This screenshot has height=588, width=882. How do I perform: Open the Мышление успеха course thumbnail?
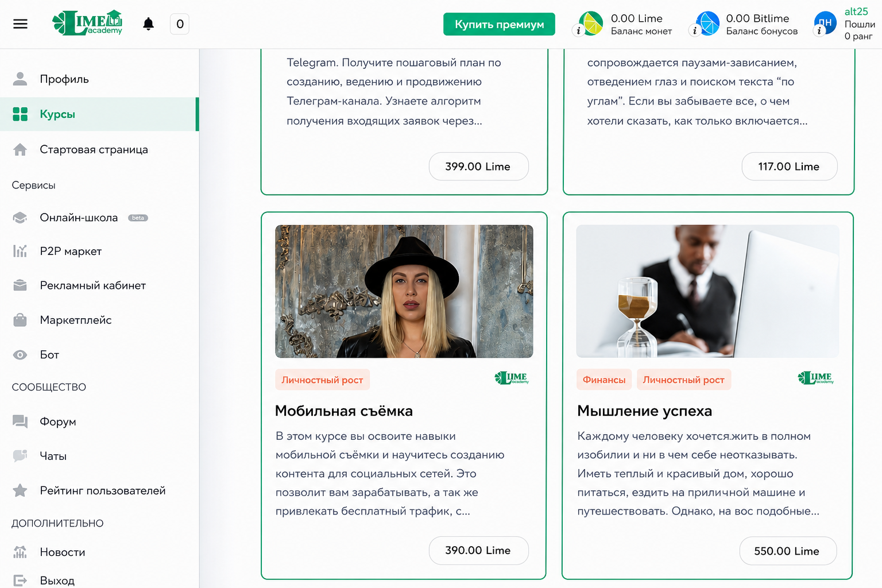pos(707,291)
